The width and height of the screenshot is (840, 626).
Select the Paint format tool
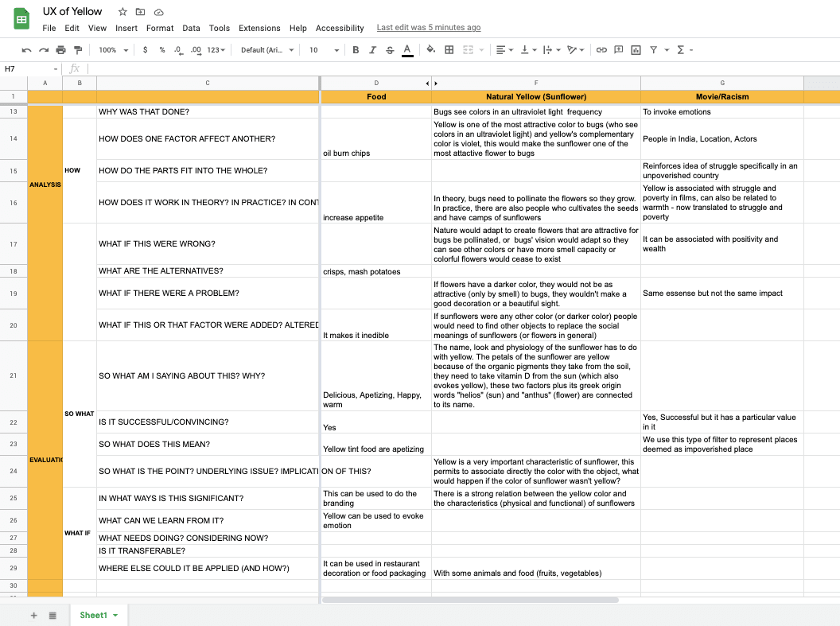click(x=78, y=50)
